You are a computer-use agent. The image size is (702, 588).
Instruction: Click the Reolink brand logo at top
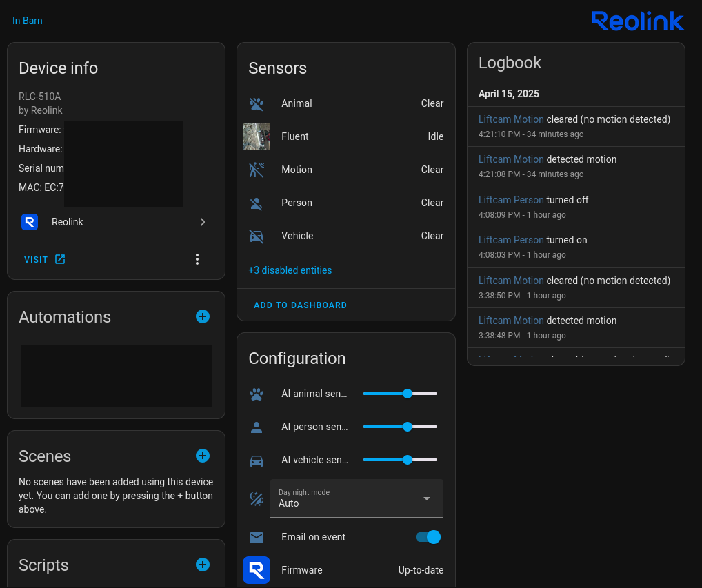[638, 21]
